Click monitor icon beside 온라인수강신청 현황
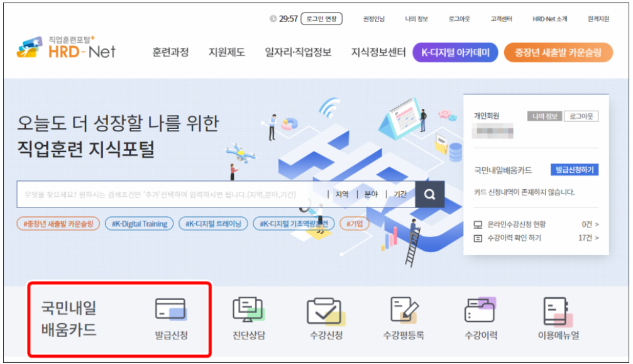 pyautogui.click(x=478, y=224)
